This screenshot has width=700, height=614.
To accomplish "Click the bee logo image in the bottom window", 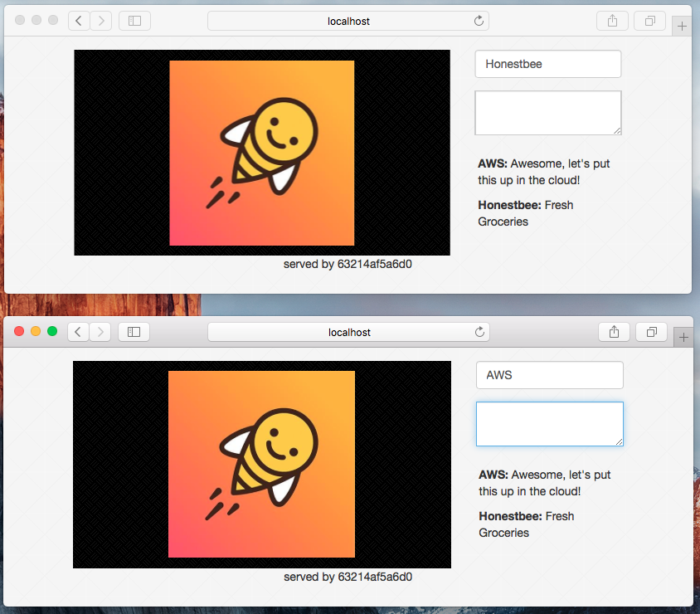I will pyautogui.click(x=262, y=465).
